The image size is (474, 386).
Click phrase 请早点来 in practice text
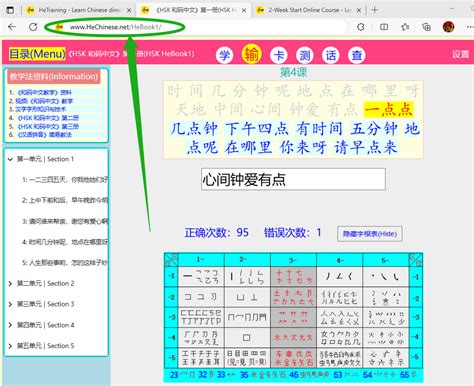(x=366, y=147)
